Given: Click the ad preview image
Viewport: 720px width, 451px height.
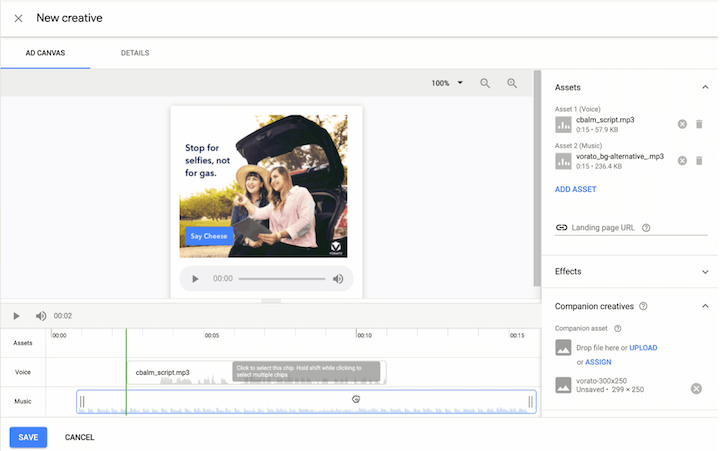Looking at the screenshot, I should coord(263,186).
